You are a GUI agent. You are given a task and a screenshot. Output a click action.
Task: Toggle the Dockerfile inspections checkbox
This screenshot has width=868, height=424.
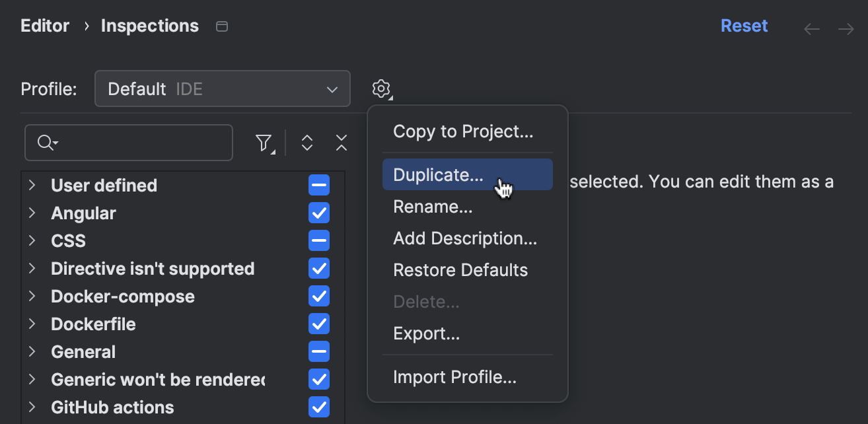click(319, 324)
